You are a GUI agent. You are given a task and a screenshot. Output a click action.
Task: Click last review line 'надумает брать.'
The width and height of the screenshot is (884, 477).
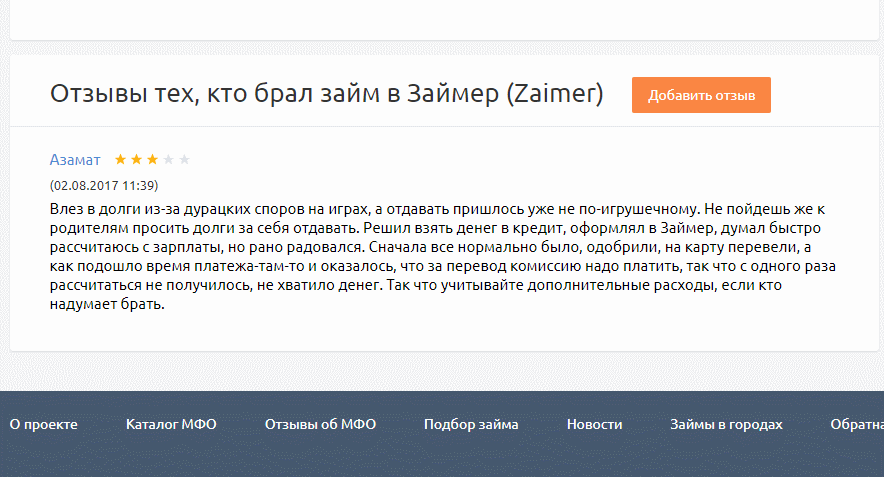(107, 304)
